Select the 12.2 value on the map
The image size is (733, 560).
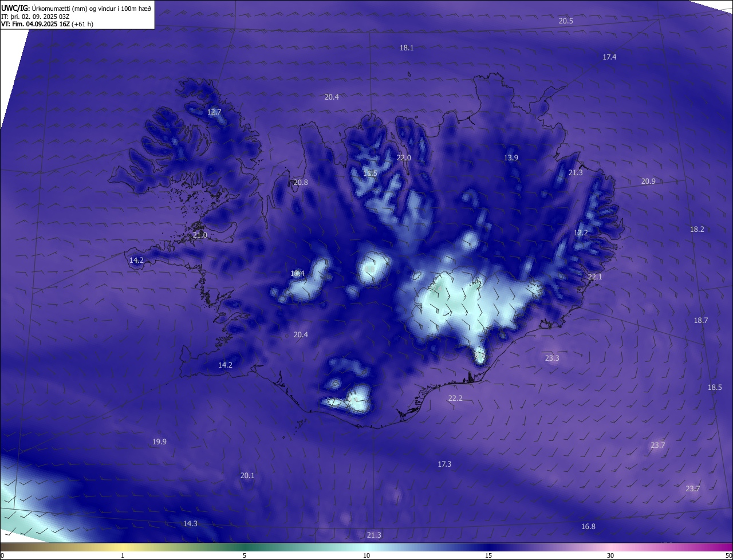pyautogui.click(x=581, y=232)
